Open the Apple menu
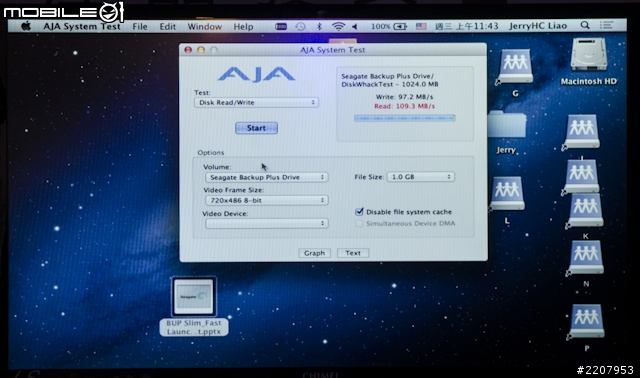The height and width of the screenshot is (378, 640). coord(26,27)
